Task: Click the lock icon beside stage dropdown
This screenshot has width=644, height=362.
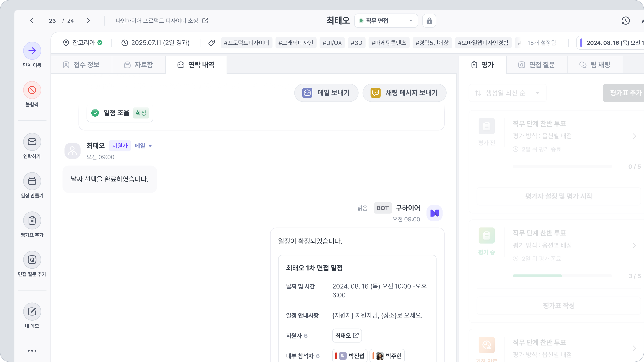Action: pyautogui.click(x=429, y=21)
